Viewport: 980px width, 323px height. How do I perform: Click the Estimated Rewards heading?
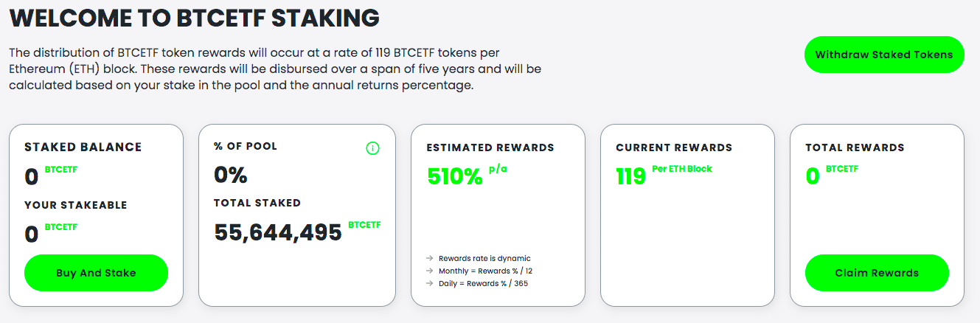(x=490, y=147)
